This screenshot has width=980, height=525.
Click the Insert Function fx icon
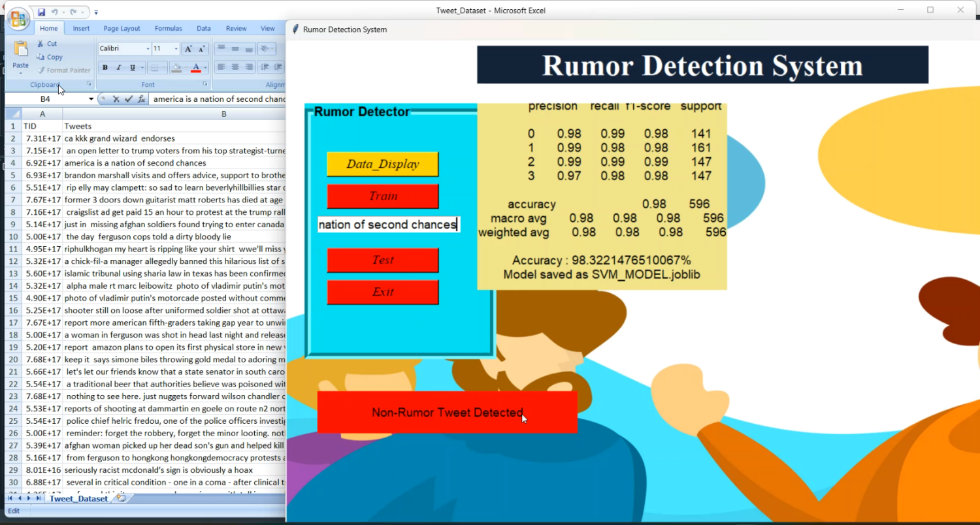[142, 99]
